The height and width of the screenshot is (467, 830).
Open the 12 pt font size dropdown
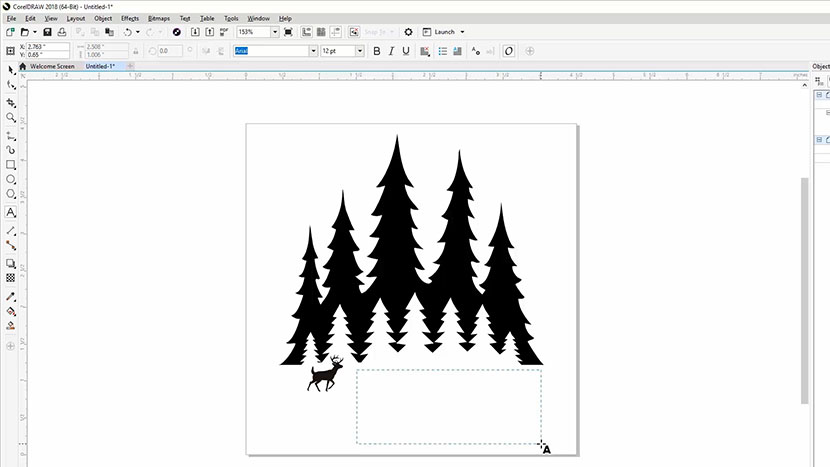click(360, 51)
